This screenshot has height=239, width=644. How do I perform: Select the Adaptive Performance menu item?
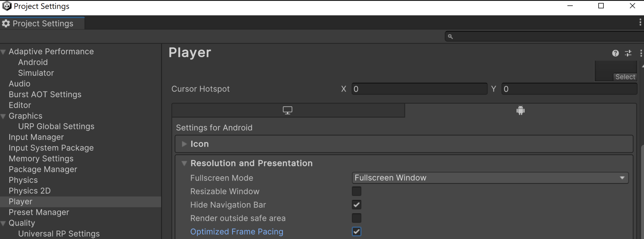pyautogui.click(x=52, y=51)
